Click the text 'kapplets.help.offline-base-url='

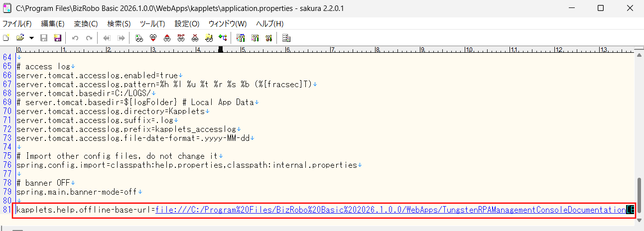pos(86,210)
